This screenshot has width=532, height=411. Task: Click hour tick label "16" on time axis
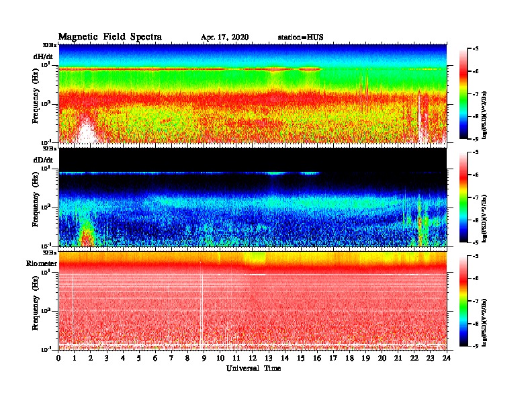point(317,358)
